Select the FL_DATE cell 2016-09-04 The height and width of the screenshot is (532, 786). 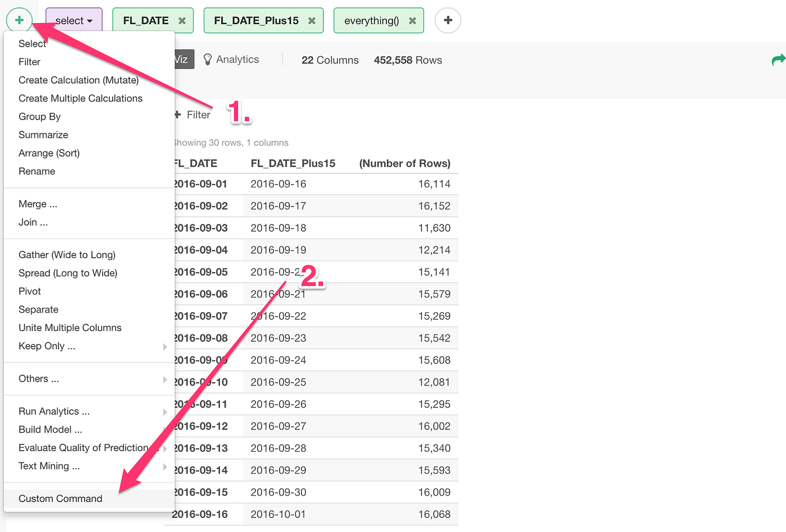tap(200, 250)
